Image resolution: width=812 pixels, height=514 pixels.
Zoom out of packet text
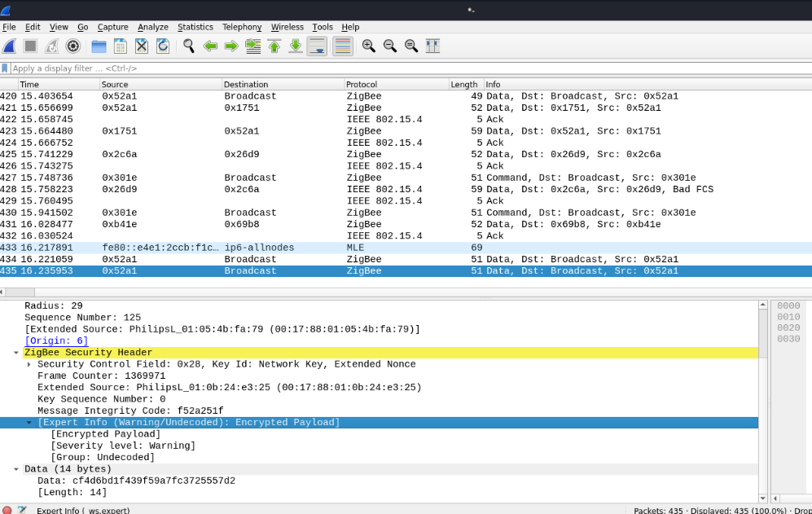point(389,46)
